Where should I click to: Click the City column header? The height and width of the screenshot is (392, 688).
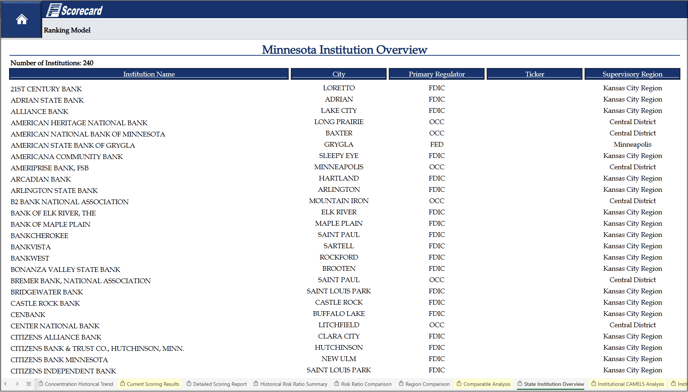pos(339,74)
